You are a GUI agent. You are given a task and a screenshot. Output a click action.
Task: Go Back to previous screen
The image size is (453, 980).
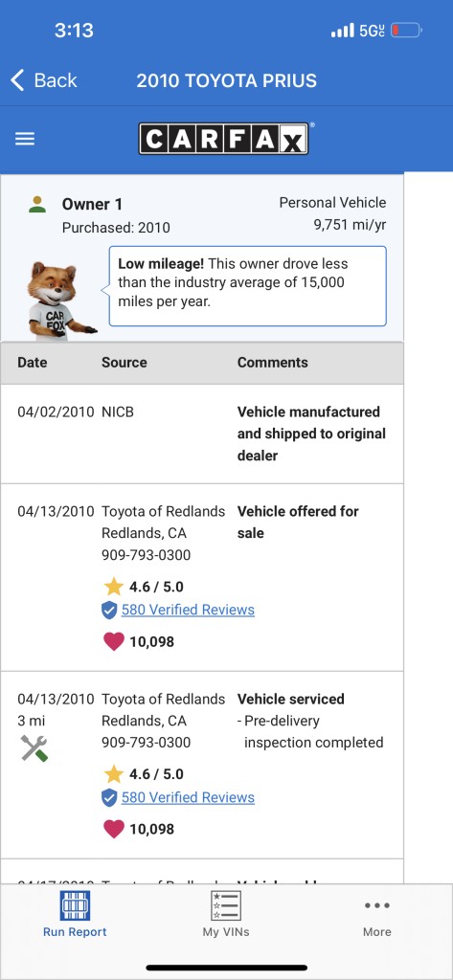44,80
